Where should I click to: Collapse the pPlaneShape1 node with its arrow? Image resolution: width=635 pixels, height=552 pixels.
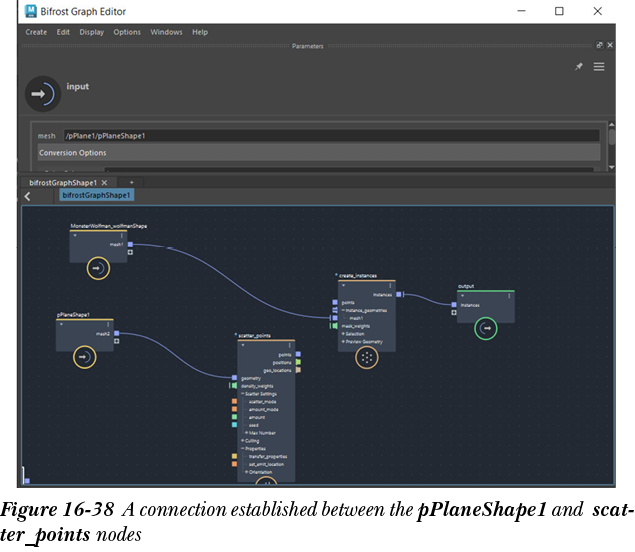[x=63, y=323]
